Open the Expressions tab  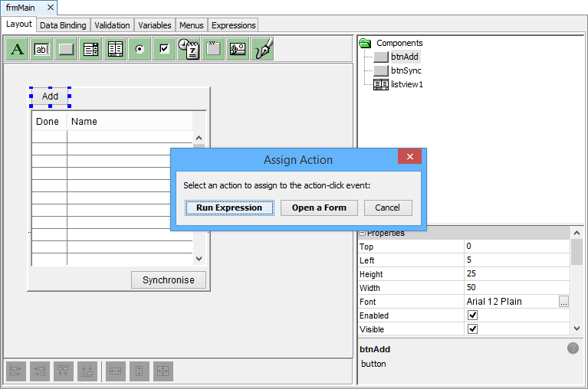coord(233,25)
